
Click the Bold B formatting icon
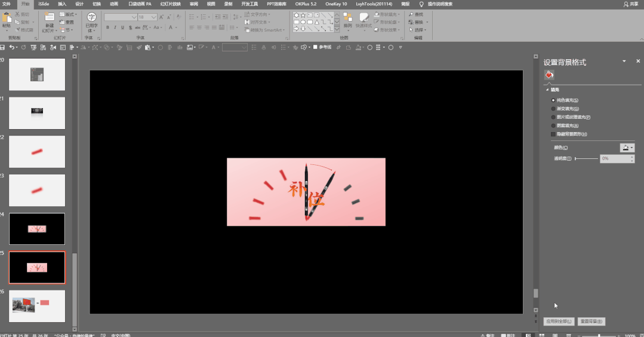pos(107,27)
